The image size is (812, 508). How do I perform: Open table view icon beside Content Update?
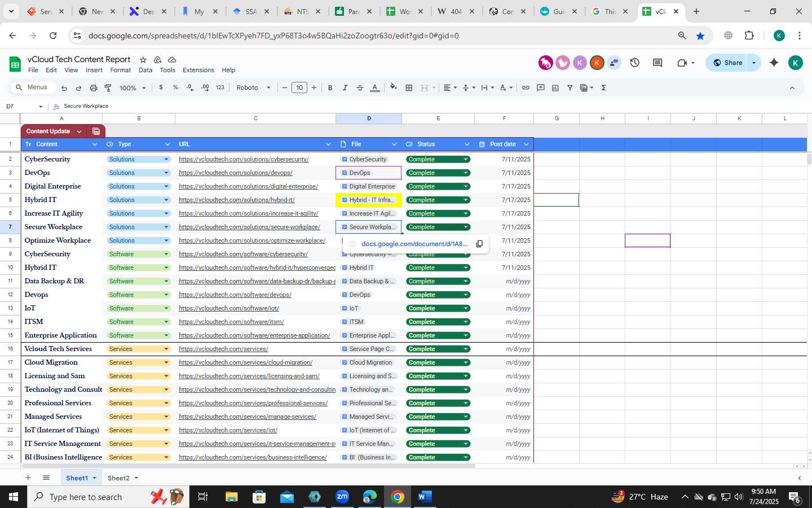tap(96, 131)
